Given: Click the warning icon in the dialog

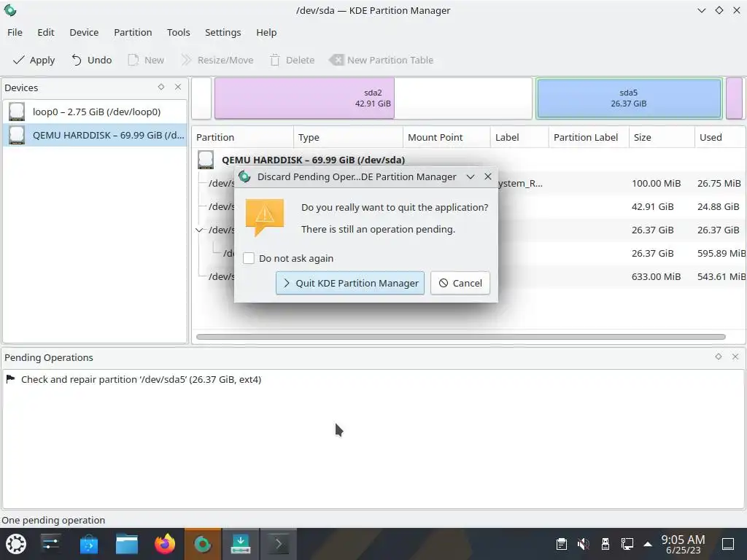Looking at the screenshot, I should click(x=265, y=217).
